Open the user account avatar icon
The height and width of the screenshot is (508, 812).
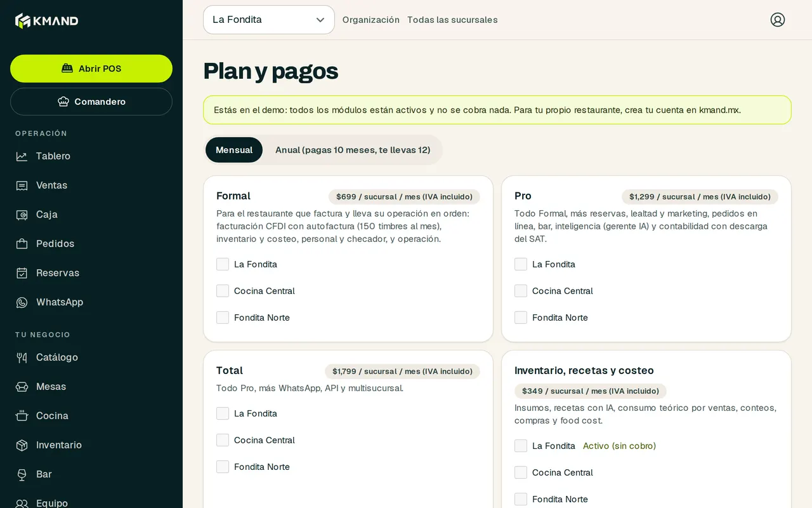coord(778,20)
